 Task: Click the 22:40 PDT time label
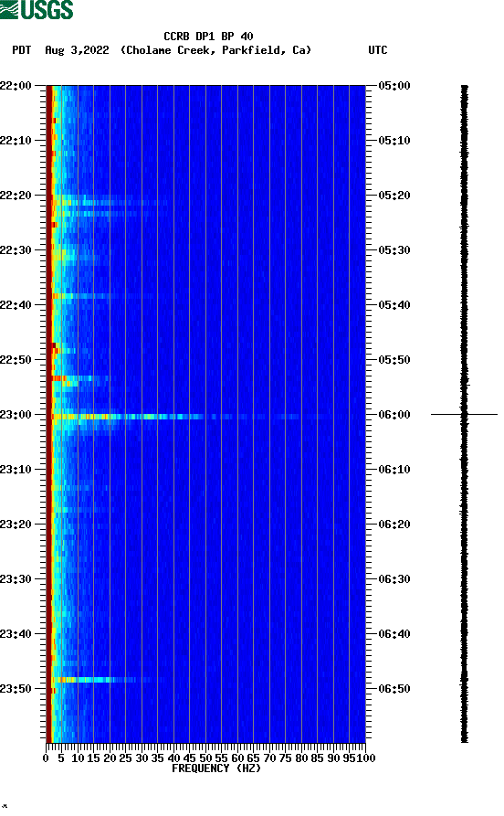tap(16, 305)
